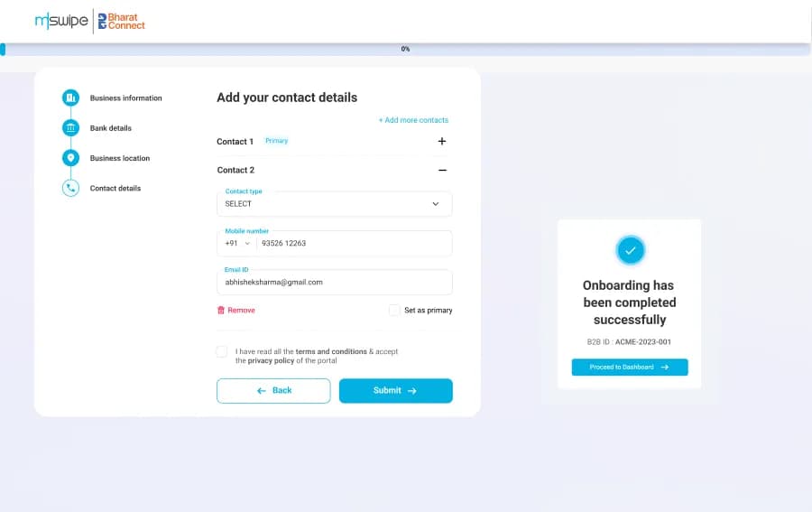The height and width of the screenshot is (512, 812).
Task: Click the Bank details step icon
Action: [71, 128]
